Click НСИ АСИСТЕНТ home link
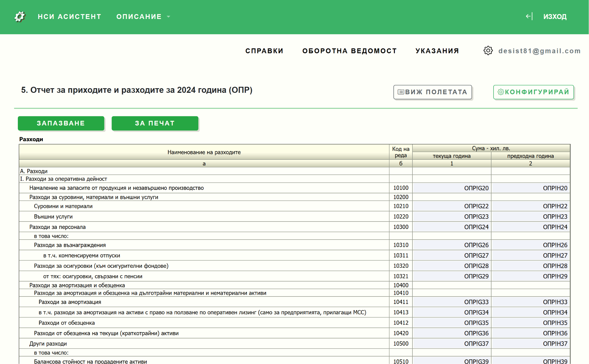Viewport: 589px width, 364px height. click(x=69, y=17)
